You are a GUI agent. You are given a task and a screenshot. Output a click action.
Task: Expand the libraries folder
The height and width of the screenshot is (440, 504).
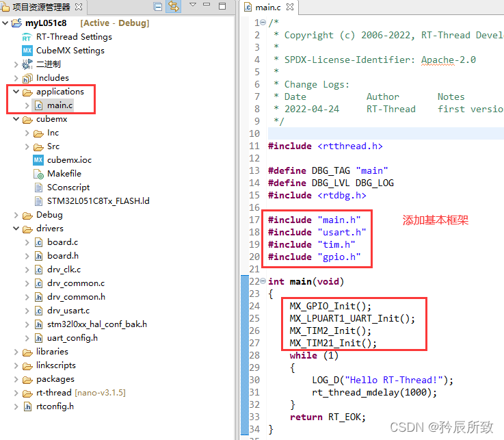pos(16,352)
